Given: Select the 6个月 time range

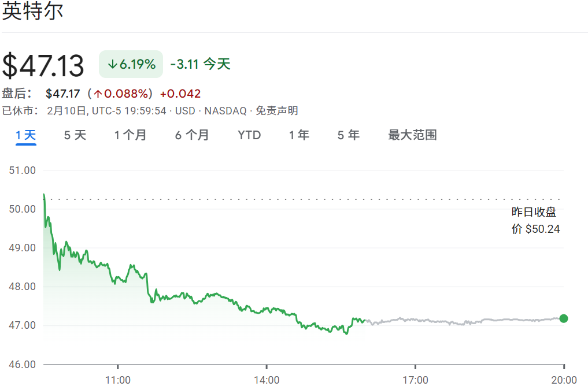Looking at the screenshot, I should [x=191, y=135].
